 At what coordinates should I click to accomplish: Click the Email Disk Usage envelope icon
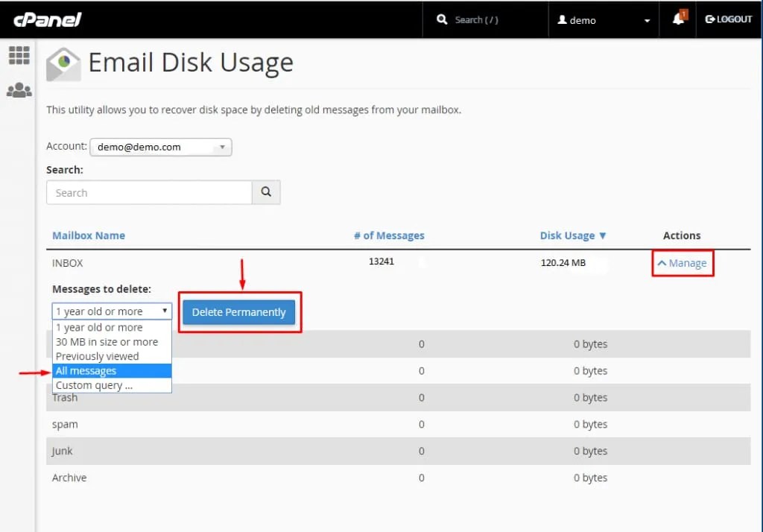click(x=63, y=63)
